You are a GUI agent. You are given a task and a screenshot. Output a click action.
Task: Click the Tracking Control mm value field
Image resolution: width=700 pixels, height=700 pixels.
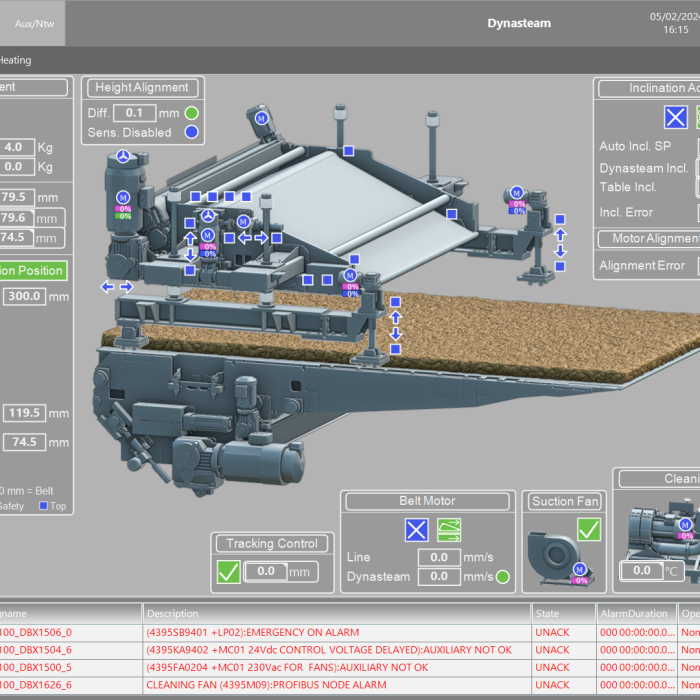pos(266,572)
